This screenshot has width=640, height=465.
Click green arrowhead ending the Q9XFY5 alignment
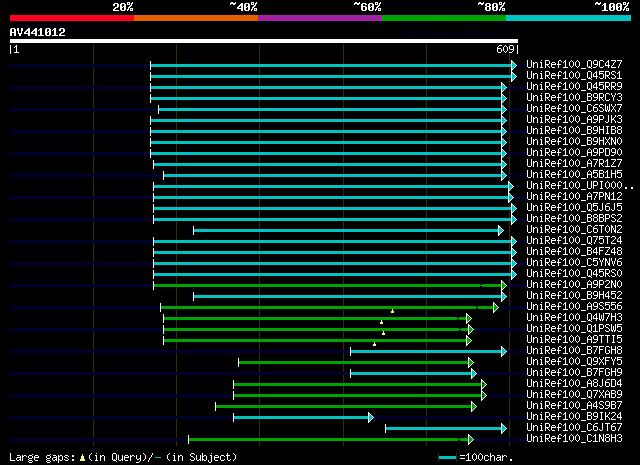pos(471,363)
